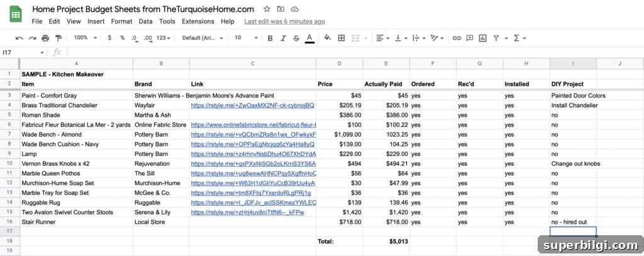The image size is (644, 256).
Task: Open vertical align options
Action: click(x=401, y=38)
